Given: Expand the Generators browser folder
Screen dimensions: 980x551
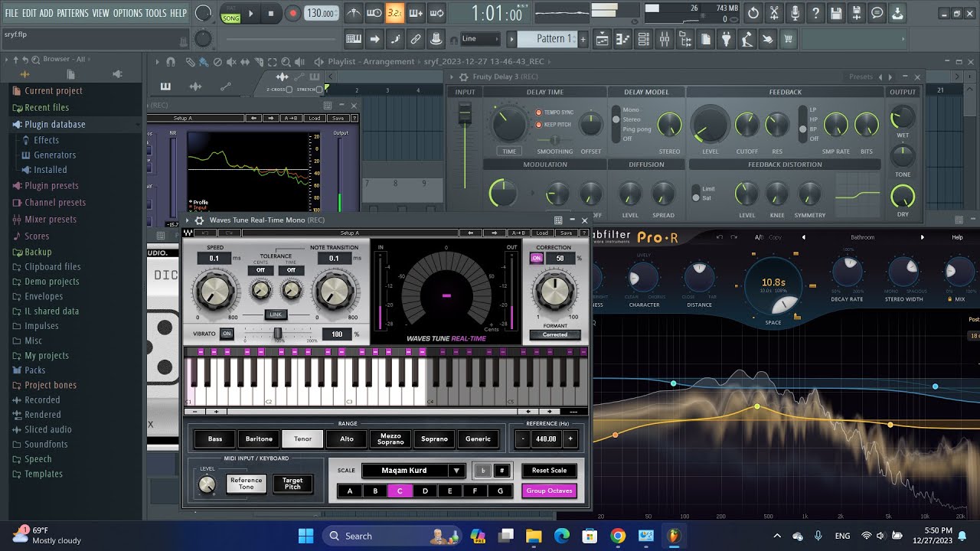Looking at the screenshot, I should (54, 155).
